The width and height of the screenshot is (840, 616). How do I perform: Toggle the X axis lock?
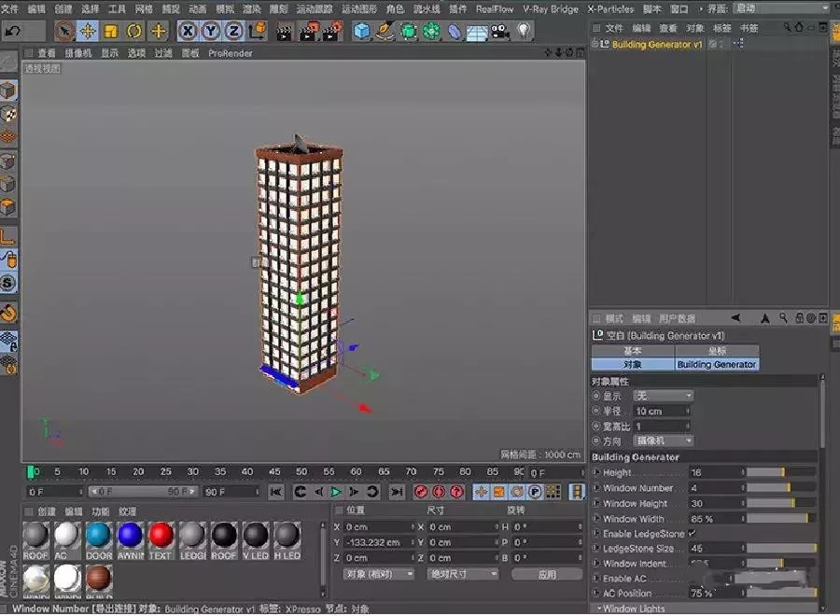pos(188,31)
